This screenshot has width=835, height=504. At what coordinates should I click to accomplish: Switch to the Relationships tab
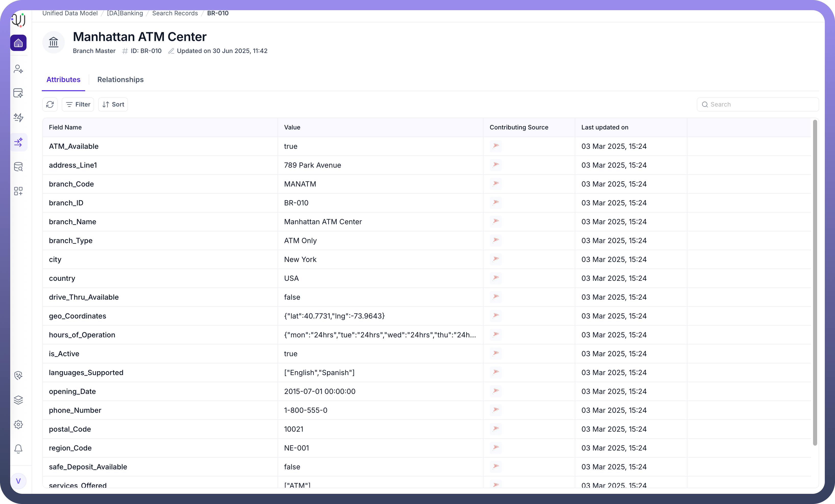click(x=120, y=79)
